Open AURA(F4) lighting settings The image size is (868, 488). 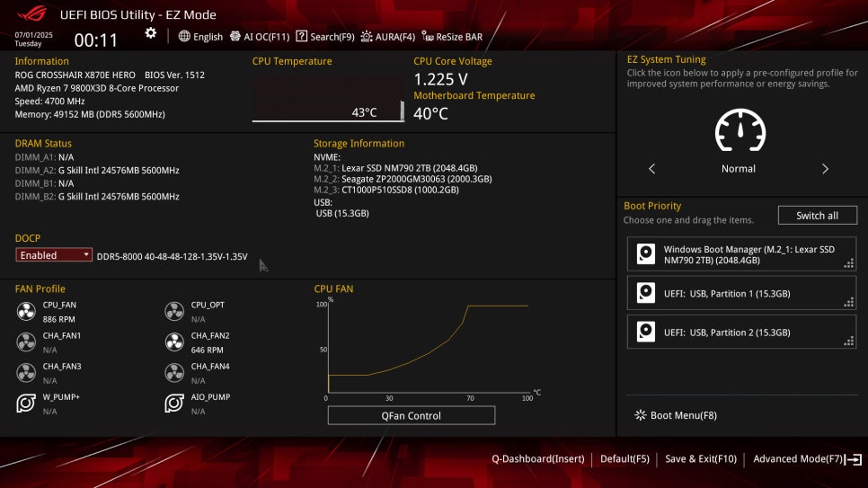point(387,37)
